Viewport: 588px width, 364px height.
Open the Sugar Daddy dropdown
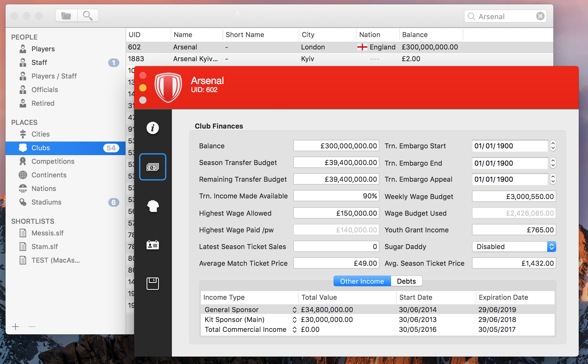[514, 247]
